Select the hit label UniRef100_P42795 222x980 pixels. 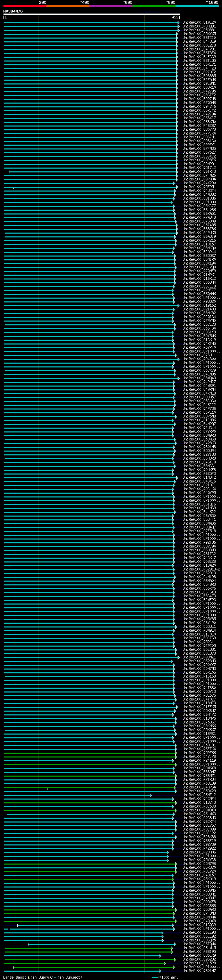pos(199,91)
